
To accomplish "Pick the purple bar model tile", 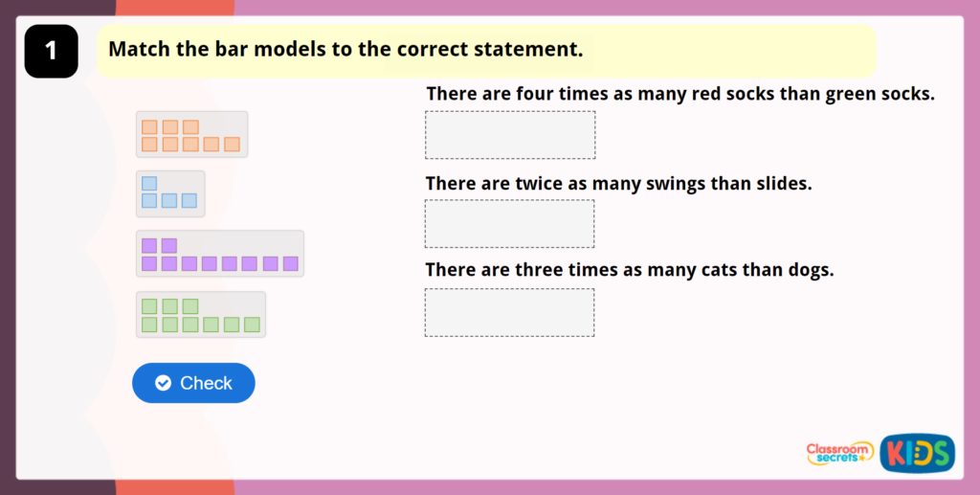I will [x=220, y=254].
